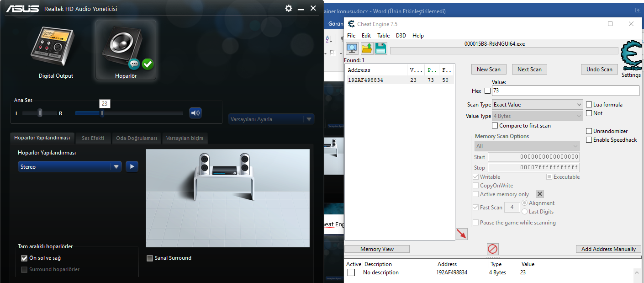
Task: Click the right speaker in the room illustration
Action: tap(245, 164)
